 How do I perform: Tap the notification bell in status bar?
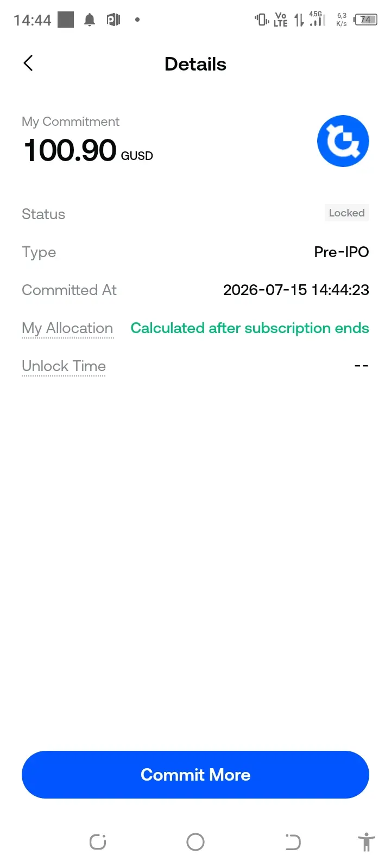coord(90,20)
